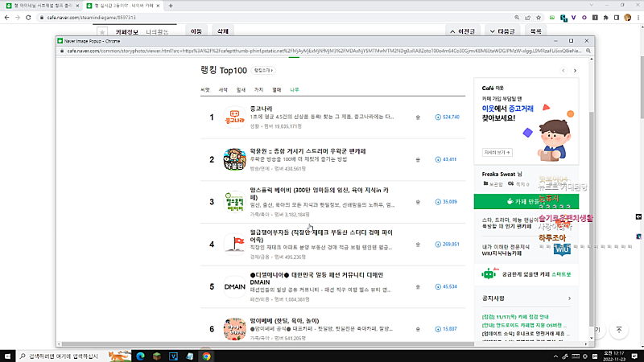This screenshot has width=644, height=362.
Task: Select the 열매 ranking tab
Action: (277, 90)
